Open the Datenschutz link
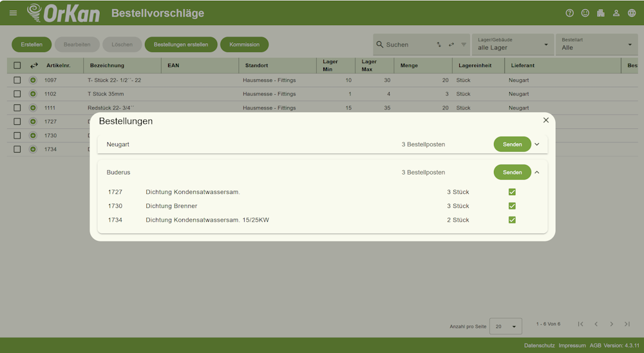The width and height of the screenshot is (644, 353). [539, 346]
